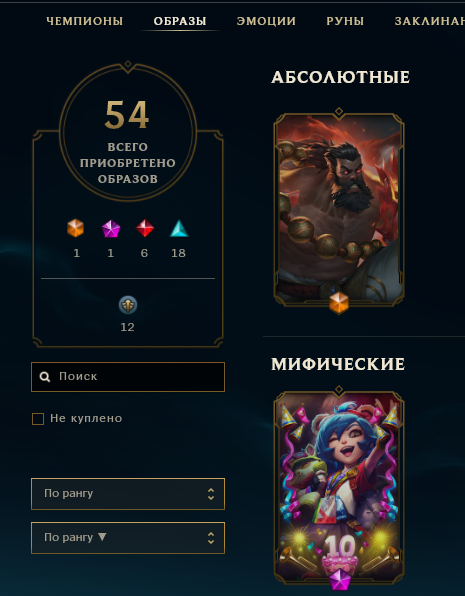This screenshot has height=596, width=465.
Task: Click the round legacy emblem icon above 12
Action: (128, 305)
